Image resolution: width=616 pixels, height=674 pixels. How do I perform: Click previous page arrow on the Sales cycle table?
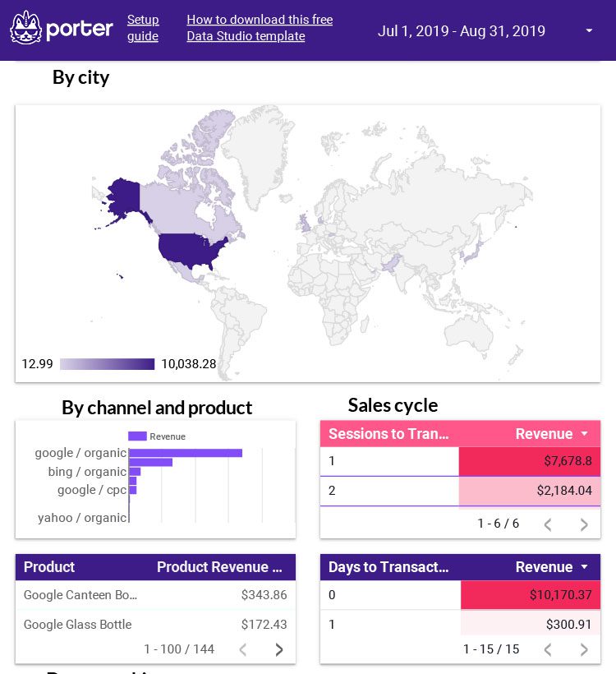click(548, 524)
